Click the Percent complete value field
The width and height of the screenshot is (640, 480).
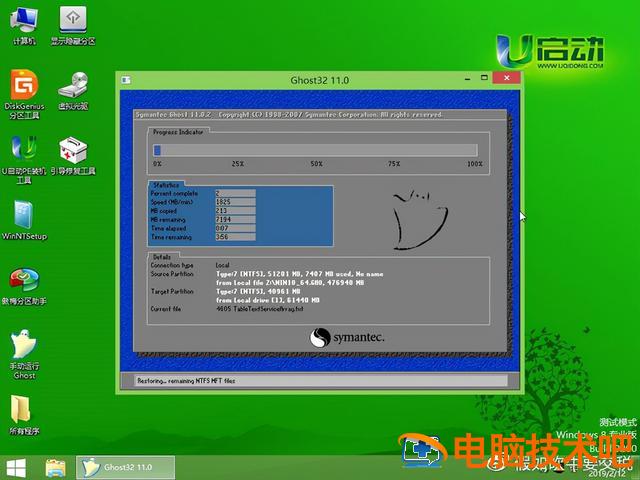point(236,193)
